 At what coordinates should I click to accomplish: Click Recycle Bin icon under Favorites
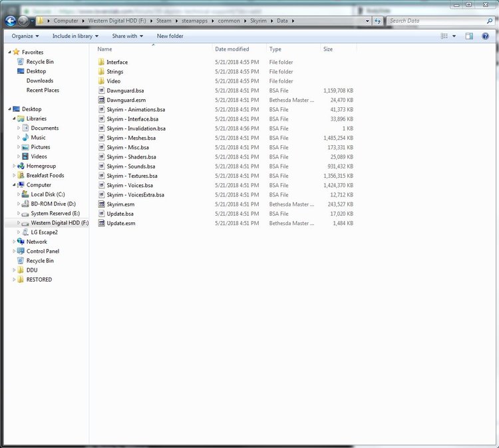pos(21,61)
